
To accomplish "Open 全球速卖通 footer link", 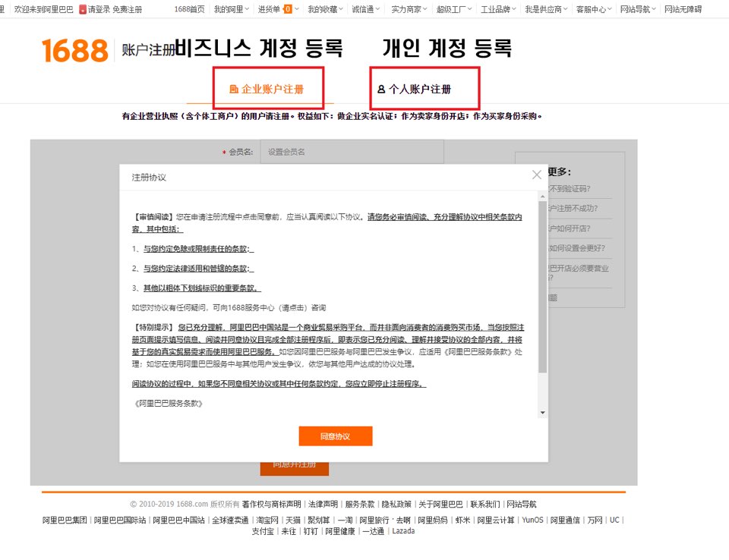I will (231, 520).
